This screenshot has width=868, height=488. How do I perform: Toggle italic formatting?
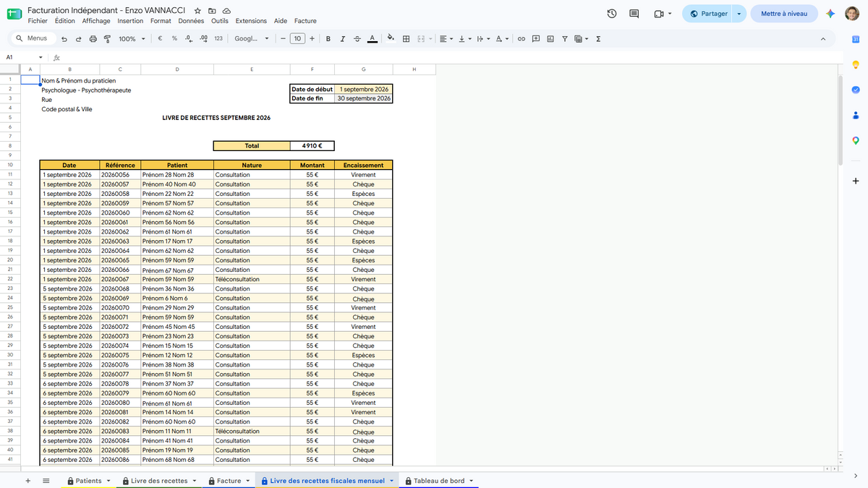point(343,39)
